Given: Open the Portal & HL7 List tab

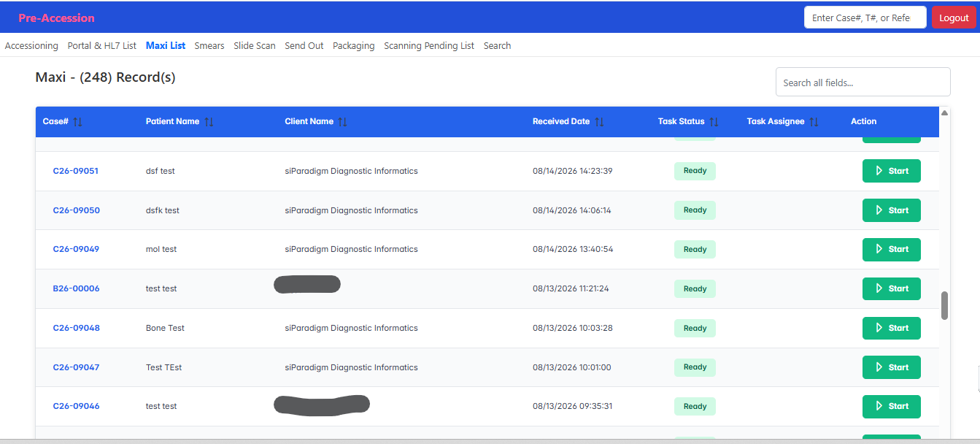Looking at the screenshot, I should pos(102,45).
